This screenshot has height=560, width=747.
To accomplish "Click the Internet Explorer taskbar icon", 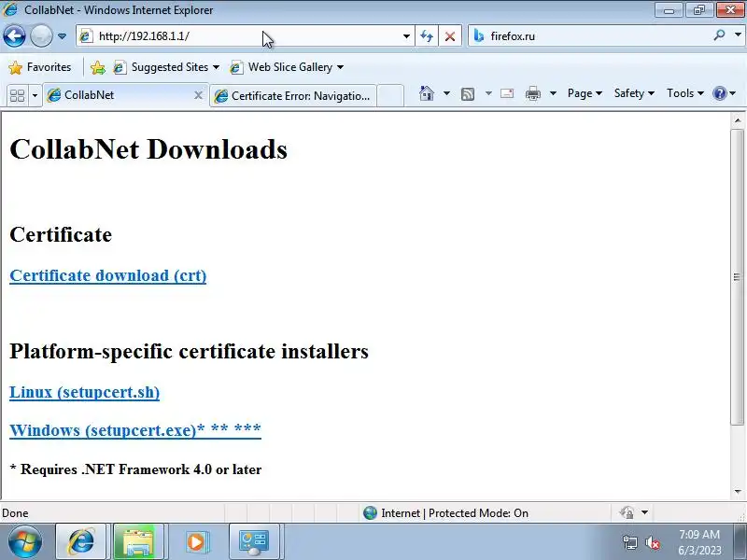I will [x=81, y=541].
